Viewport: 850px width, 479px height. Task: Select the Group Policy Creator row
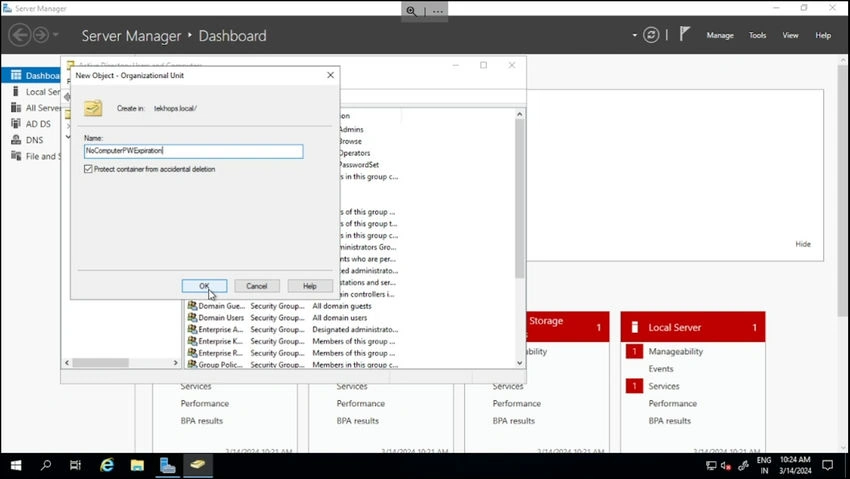(293, 364)
